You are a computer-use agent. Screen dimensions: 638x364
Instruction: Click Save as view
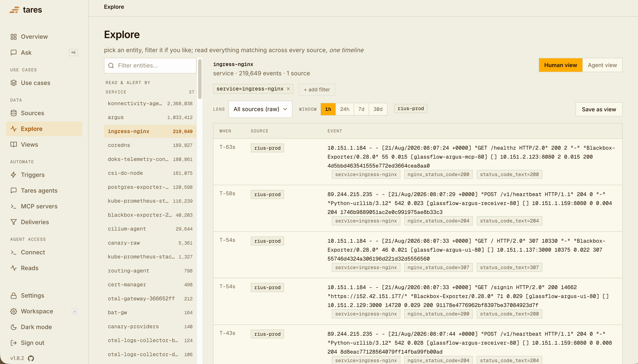pos(599,109)
